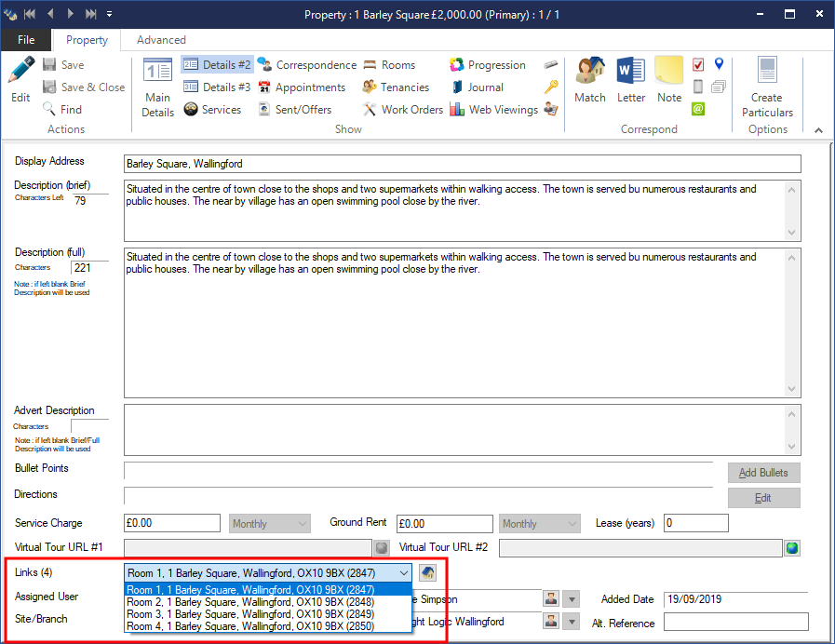
Task: Open quick access toolbar dropdown arrow
Action: 109,14
